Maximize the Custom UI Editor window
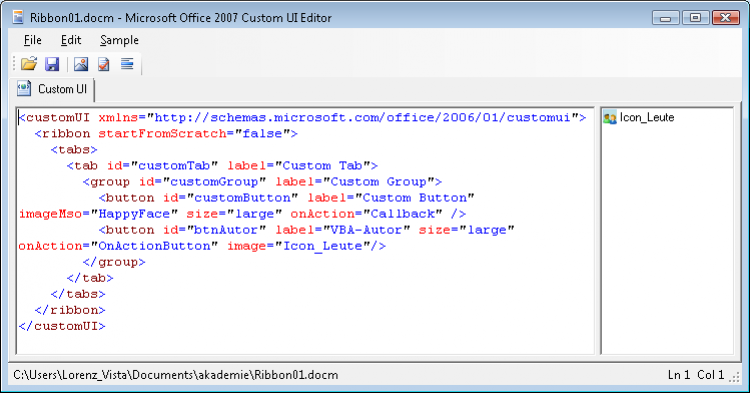Screen dimensions: 750x393 (x=695, y=18)
